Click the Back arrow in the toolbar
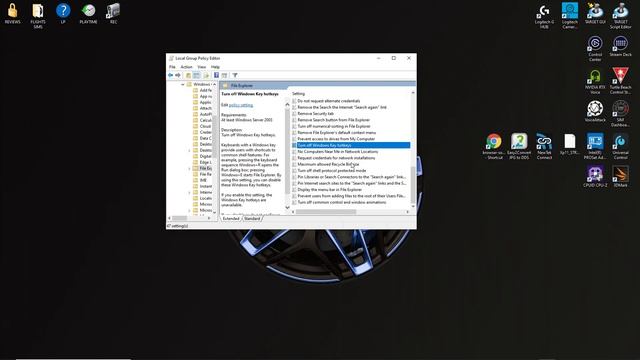Image resolution: width=640 pixels, height=360 pixels. 171,75
